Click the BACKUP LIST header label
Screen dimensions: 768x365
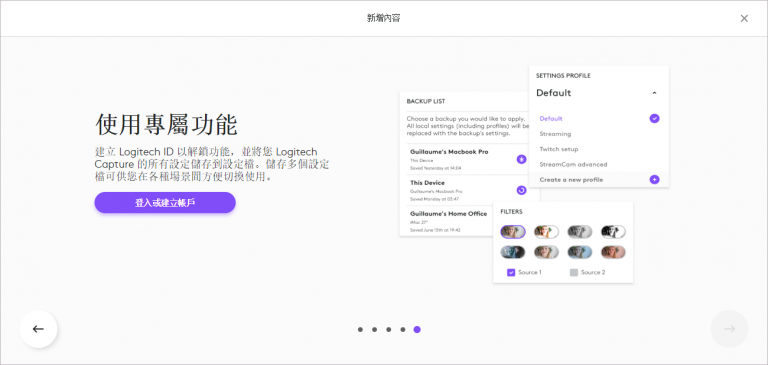[426, 101]
